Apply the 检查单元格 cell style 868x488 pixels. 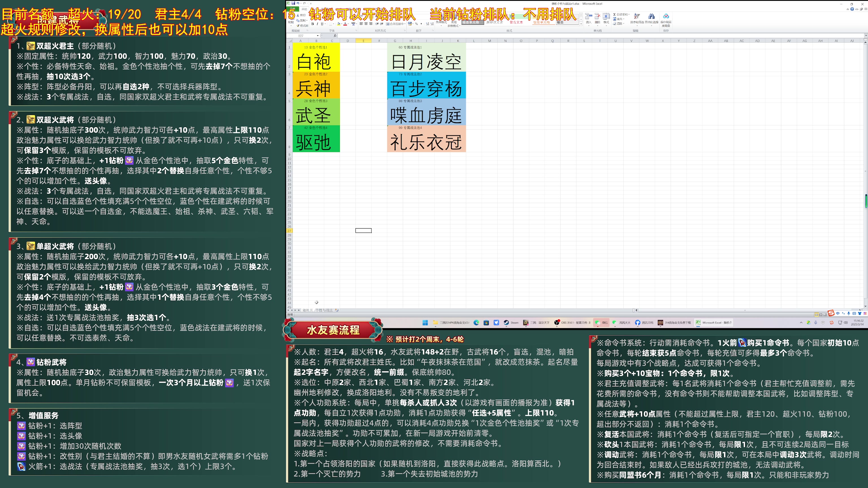tap(473, 22)
